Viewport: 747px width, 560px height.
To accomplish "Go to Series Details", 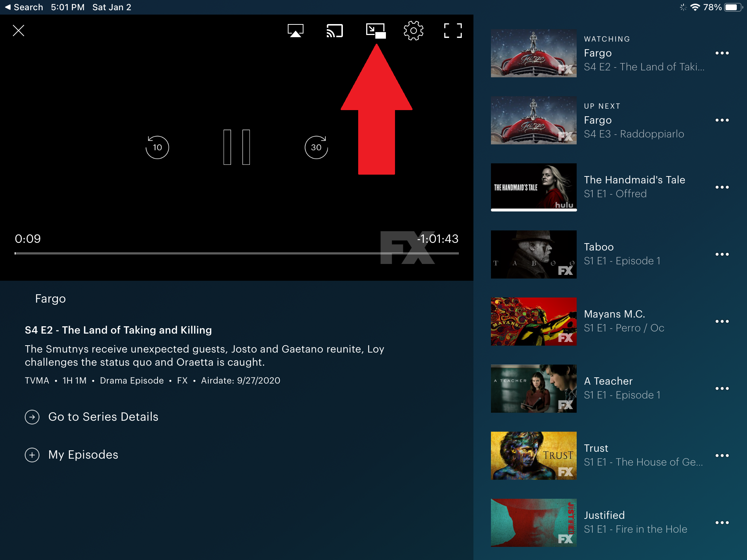I will coord(92,417).
